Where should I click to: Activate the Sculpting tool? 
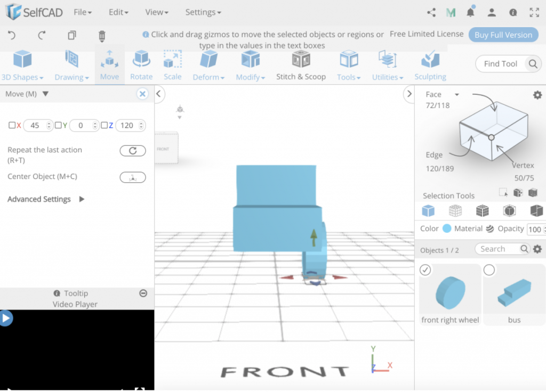coord(430,64)
